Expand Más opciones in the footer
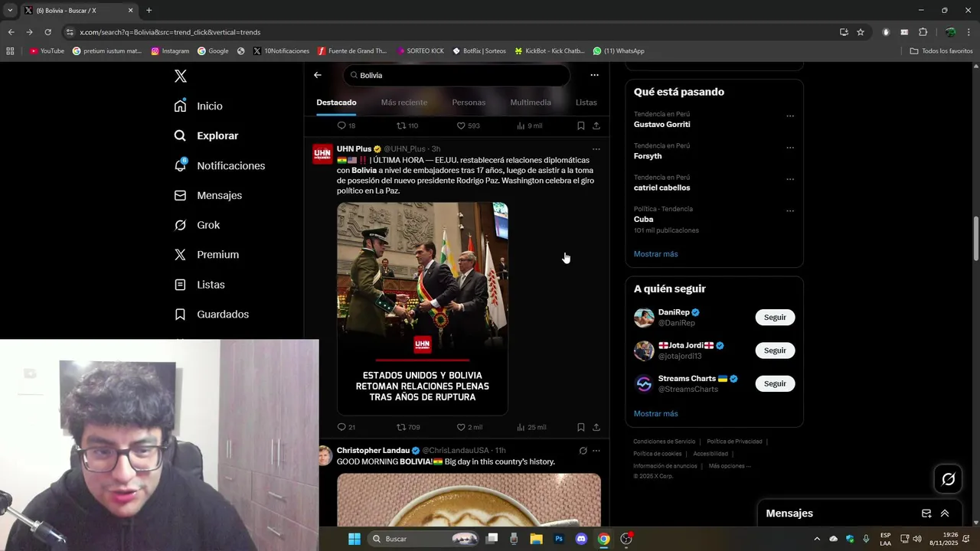The width and height of the screenshot is (980, 551). pyautogui.click(x=729, y=466)
